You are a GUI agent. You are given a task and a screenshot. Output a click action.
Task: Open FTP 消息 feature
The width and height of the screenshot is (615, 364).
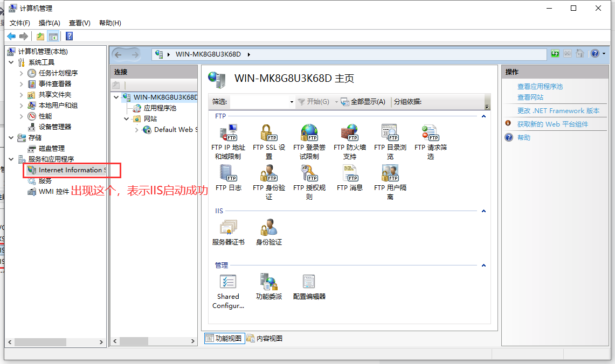[x=349, y=178]
